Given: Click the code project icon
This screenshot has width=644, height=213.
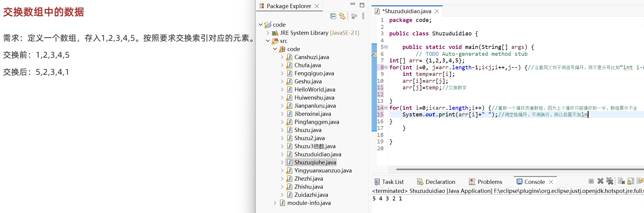Looking at the screenshot, I should click(268, 25).
